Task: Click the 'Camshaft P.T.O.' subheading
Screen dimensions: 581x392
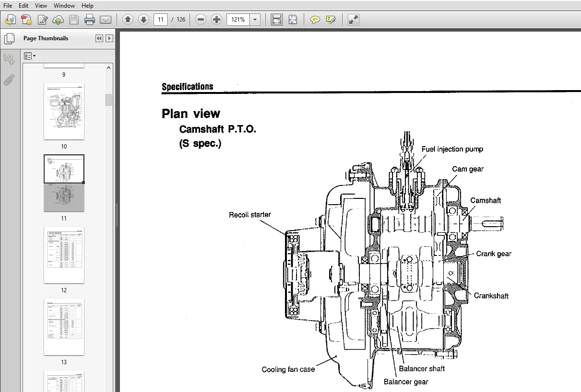Action: click(217, 129)
